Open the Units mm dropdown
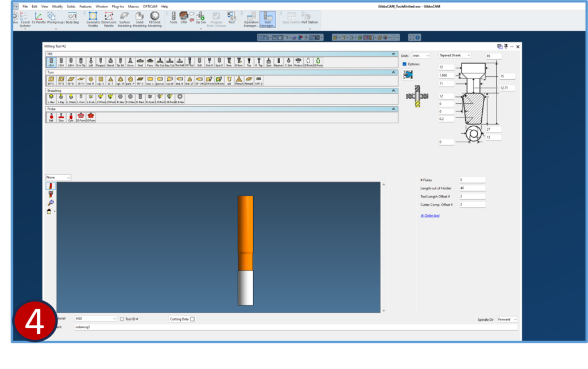588x369 pixels. [420, 55]
